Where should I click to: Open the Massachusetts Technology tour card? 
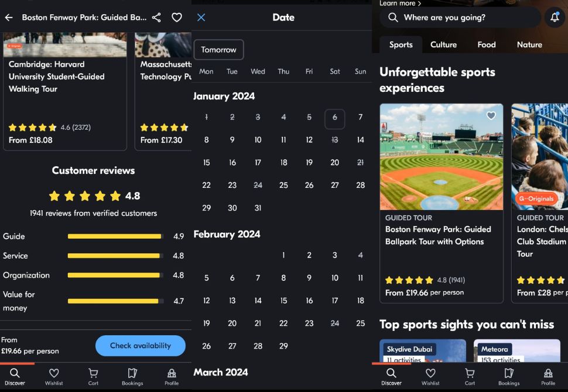(x=163, y=91)
